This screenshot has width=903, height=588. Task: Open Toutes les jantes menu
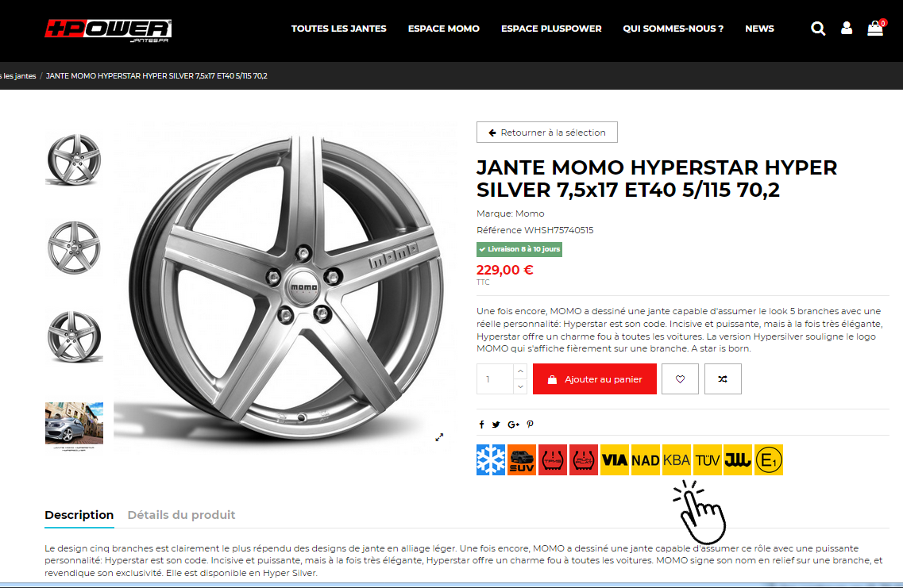click(338, 29)
